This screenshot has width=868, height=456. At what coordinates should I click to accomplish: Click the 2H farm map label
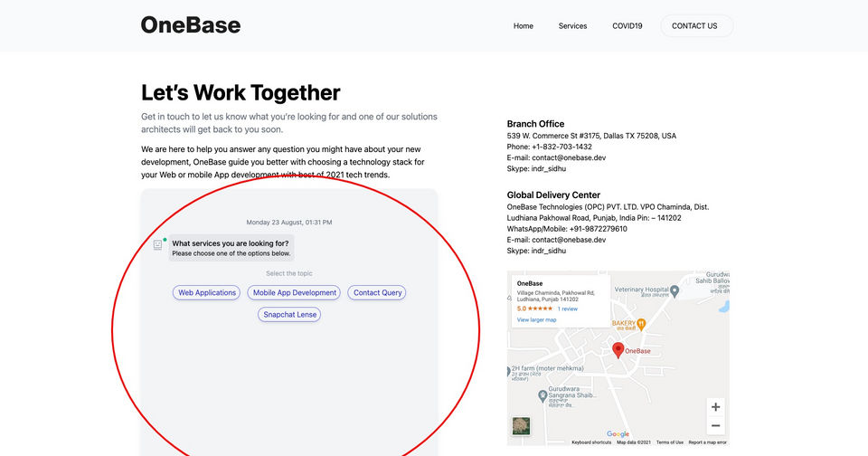click(x=547, y=368)
